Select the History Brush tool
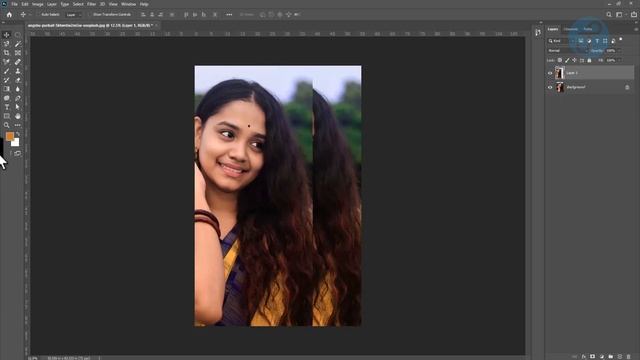 pyautogui.click(x=7, y=80)
